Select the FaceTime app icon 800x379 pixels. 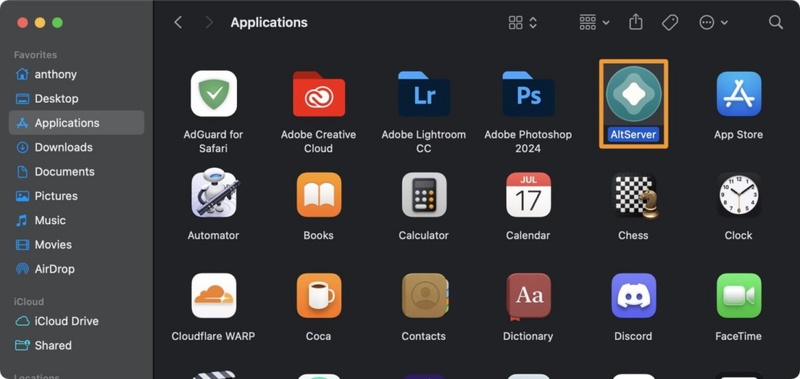pos(738,295)
